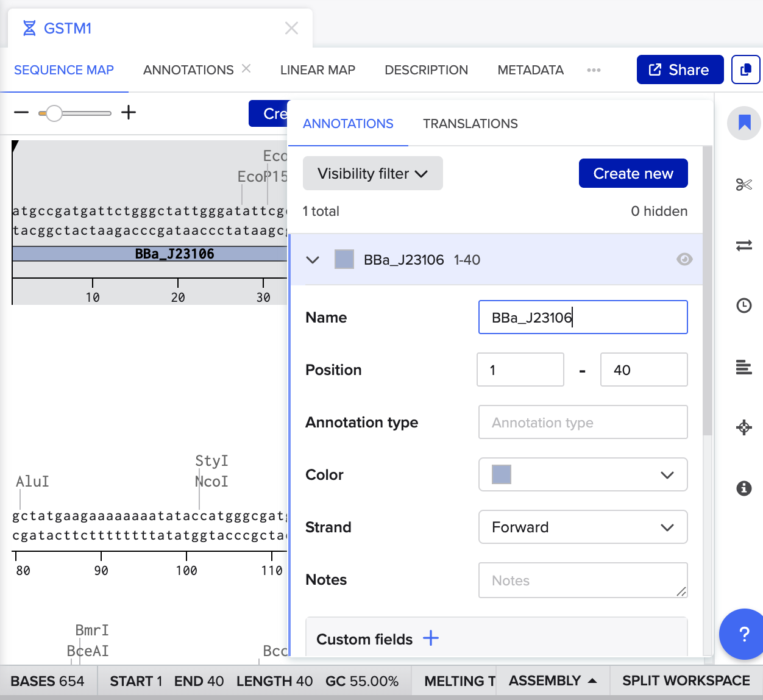Open the information icon in sidebar

pyautogui.click(x=743, y=488)
